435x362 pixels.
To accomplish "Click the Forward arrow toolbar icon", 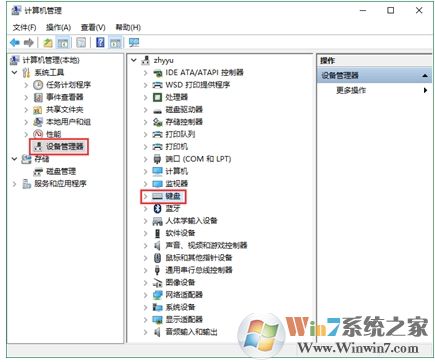I will [x=29, y=42].
